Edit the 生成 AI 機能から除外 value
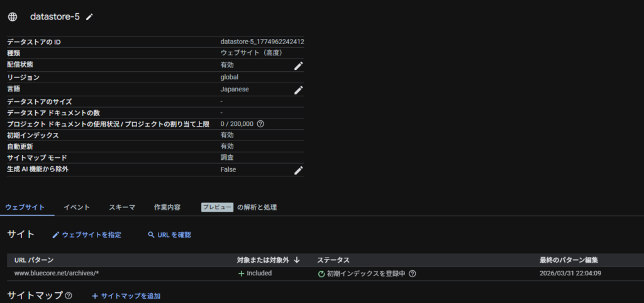Viewport: 644px width, 303px height. click(299, 170)
